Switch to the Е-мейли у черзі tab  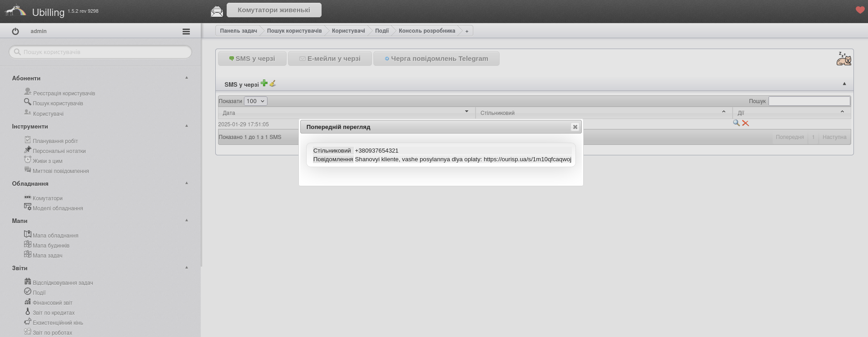coord(330,59)
